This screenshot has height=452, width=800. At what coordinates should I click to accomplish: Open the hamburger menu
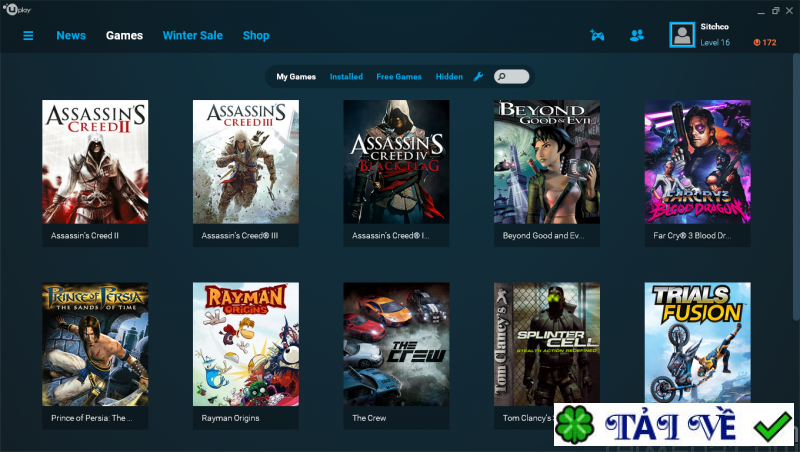(x=28, y=36)
